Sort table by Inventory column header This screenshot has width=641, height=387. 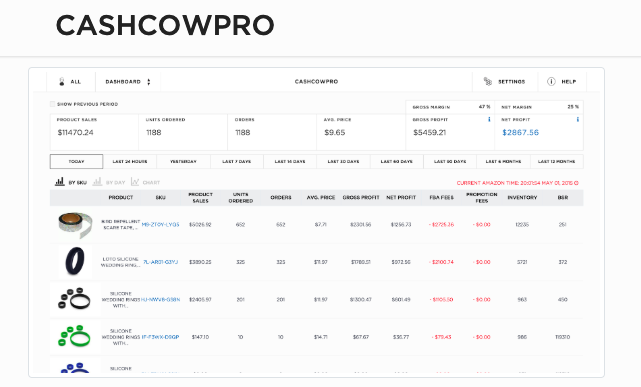(522, 197)
